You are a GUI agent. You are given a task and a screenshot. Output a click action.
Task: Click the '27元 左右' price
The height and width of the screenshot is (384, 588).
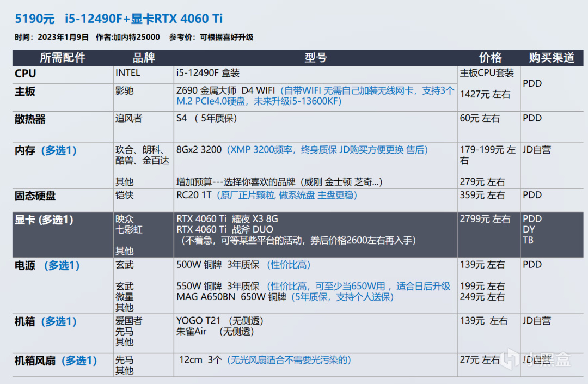(480, 360)
